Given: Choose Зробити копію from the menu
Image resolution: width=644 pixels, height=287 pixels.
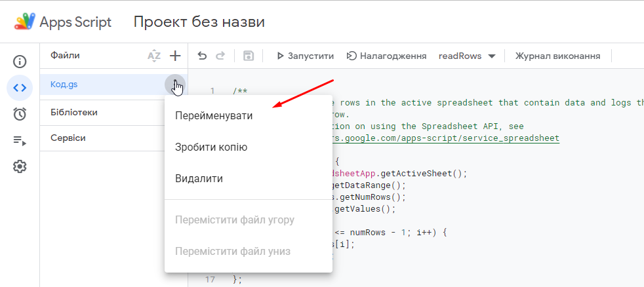Looking at the screenshot, I should (x=211, y=147).
